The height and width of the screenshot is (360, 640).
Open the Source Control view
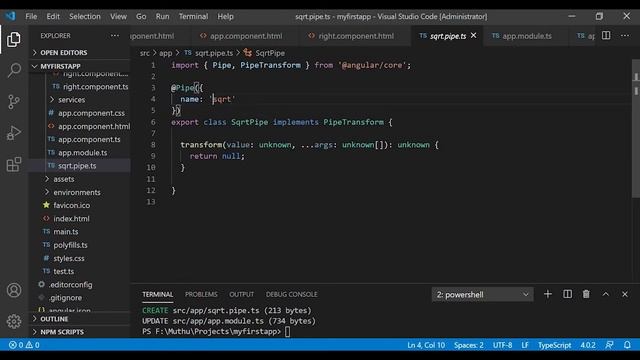(14, 102)
